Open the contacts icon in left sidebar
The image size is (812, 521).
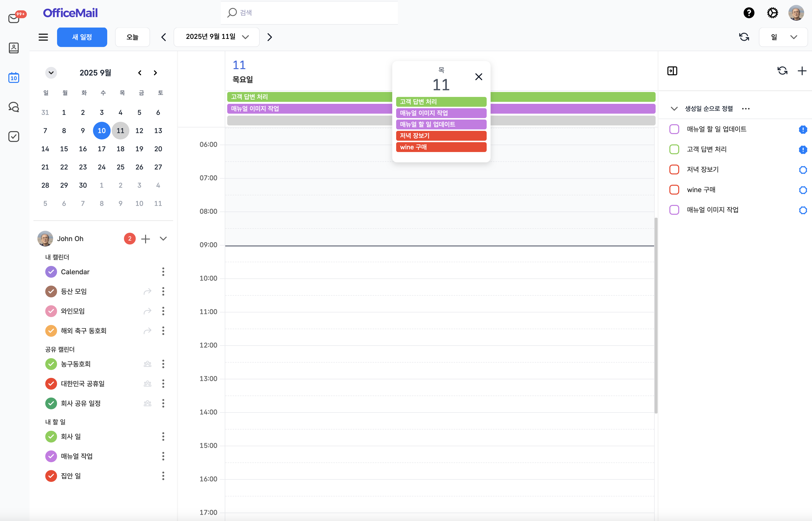(14, 48)
